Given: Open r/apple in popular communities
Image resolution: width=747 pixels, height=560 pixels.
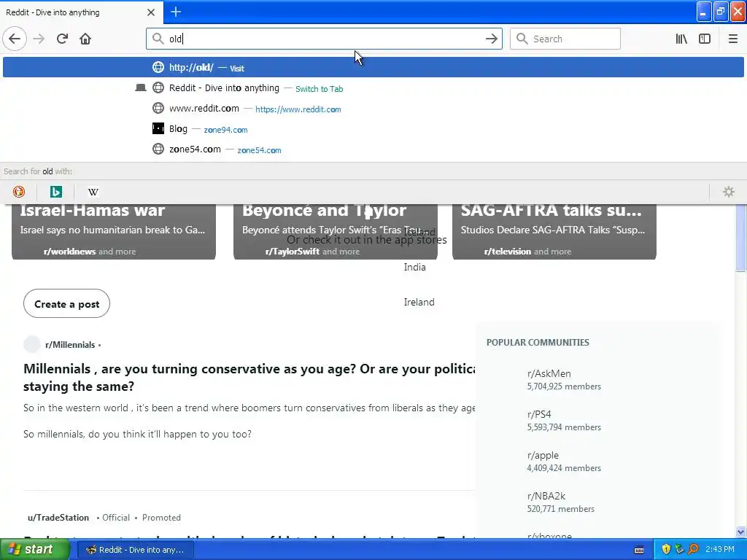Looking at the screenshot, I should tap(543, 455).
